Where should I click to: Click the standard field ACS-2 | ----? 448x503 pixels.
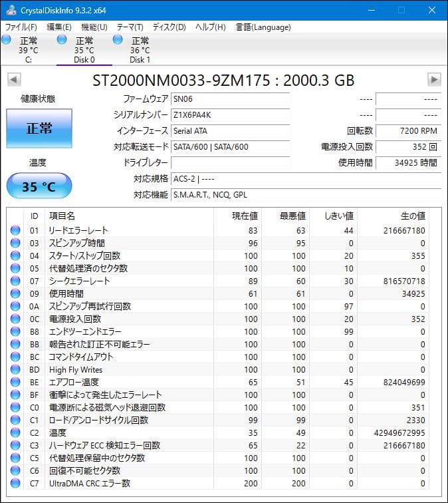tap(306, 179)
